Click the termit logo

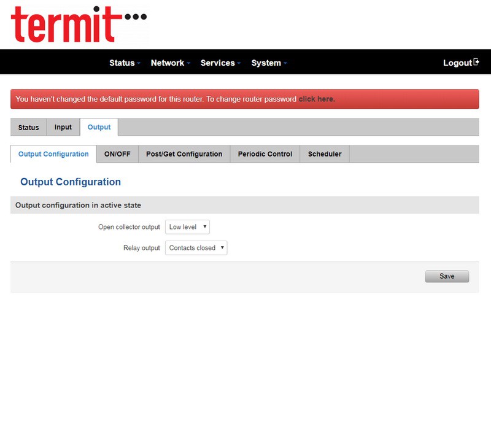[79, 25]
